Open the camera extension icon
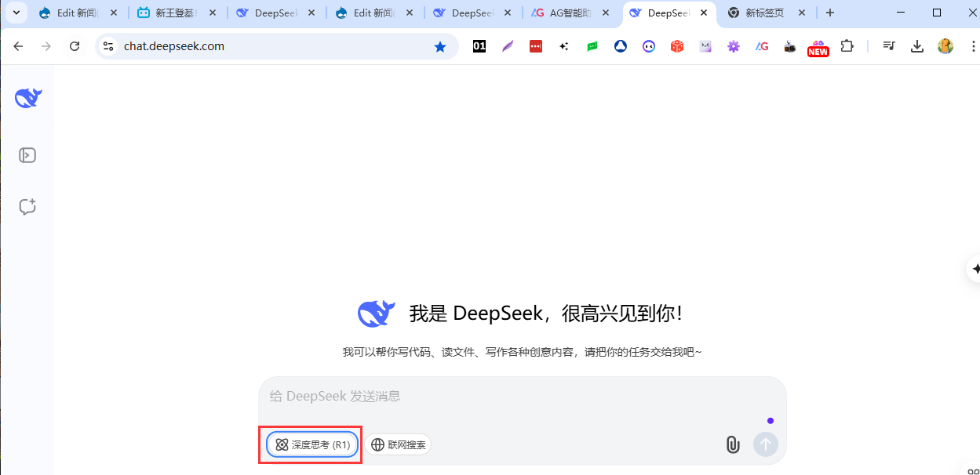This screenshot has height=475, width=980. (x=790, y=46)
